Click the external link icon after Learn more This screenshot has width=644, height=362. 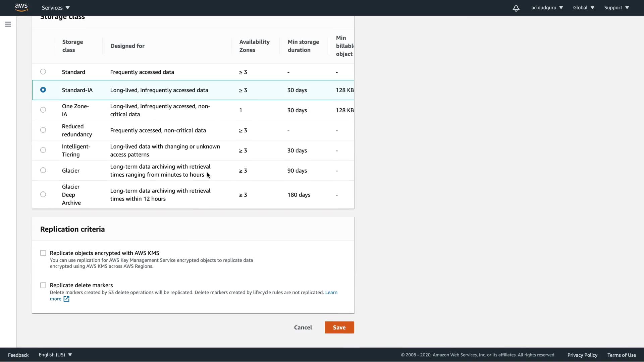tap(66, 299)
